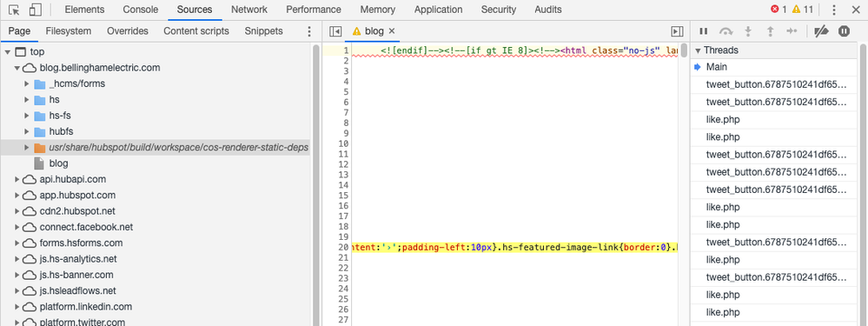Select the orange cos-renderer-static-deps folder

point(39,148)
